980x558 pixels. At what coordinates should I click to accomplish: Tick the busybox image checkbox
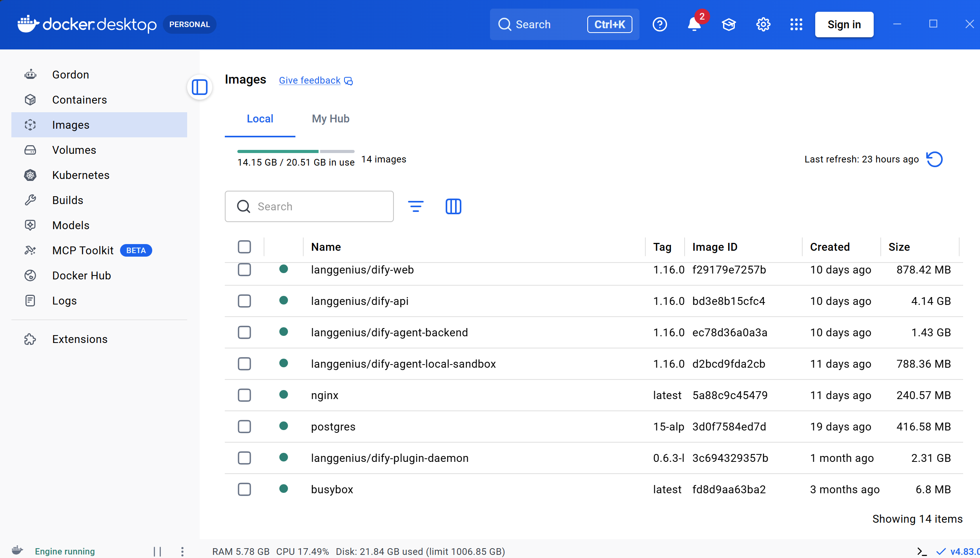coord(244,489)
